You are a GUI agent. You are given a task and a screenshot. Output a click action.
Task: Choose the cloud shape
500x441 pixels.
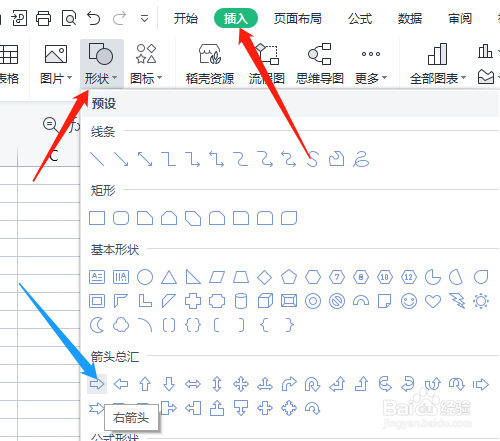point(121,325)
